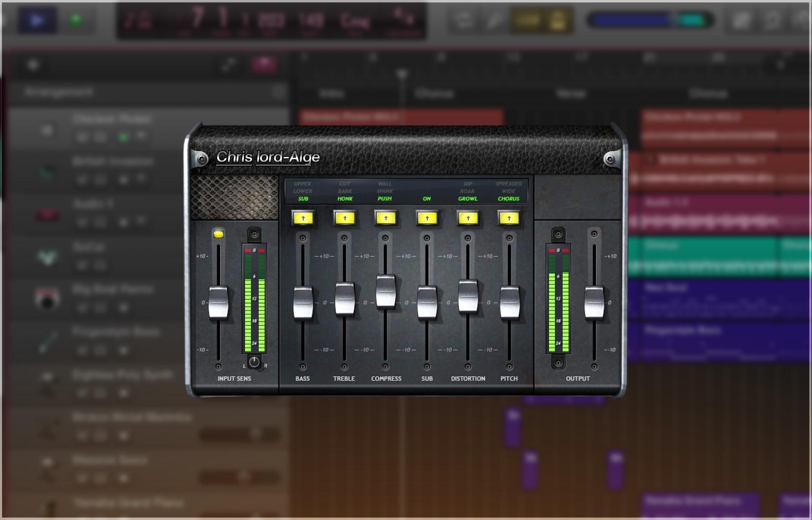Toggle the yellow count-in button in the background toolbar
The image size is (812, 520).
click(x=528, y=20)
